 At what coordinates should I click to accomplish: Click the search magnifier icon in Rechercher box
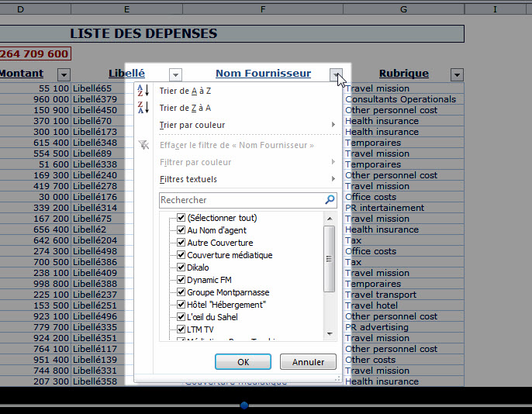[330, 200]
